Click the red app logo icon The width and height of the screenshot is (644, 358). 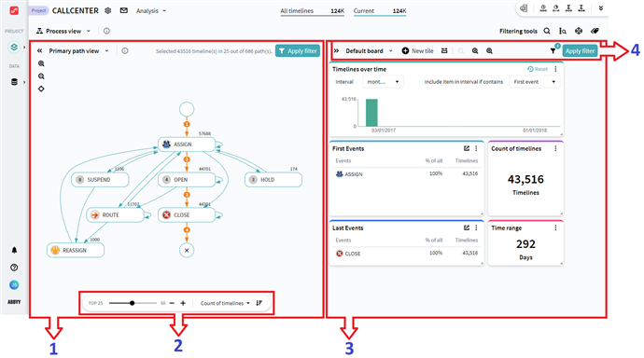click(14, 10)
